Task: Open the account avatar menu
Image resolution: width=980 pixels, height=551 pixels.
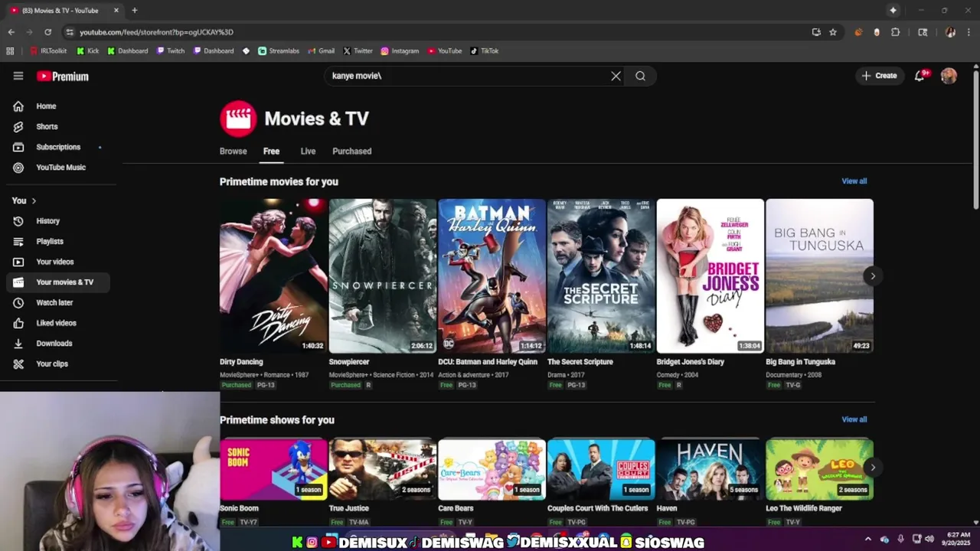Action: [x=949, y=76]
